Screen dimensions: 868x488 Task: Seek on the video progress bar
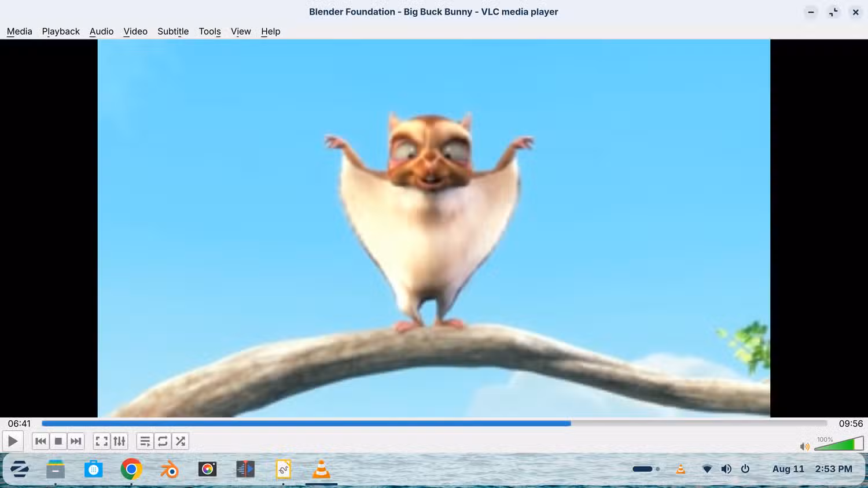(x=435, y=423)
